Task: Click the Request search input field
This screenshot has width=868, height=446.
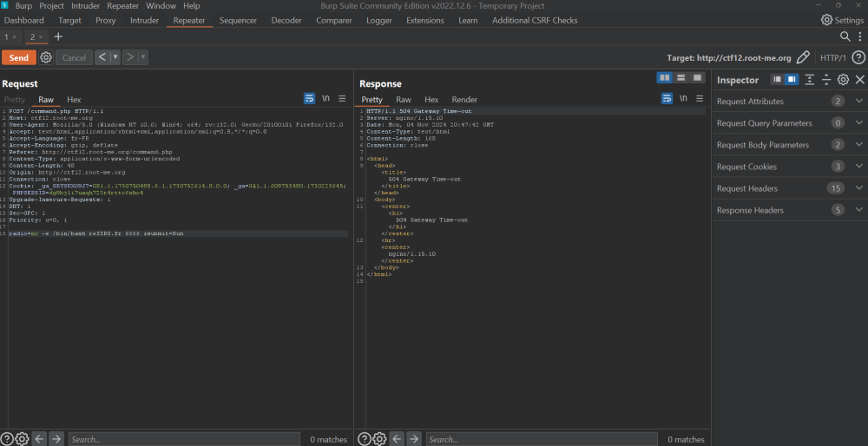Action: 184,439
